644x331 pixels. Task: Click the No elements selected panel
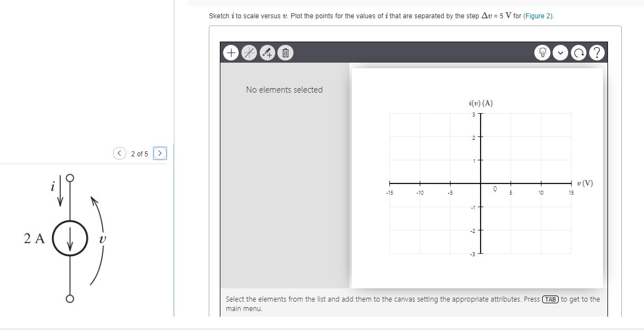click(x=284, y=89)
